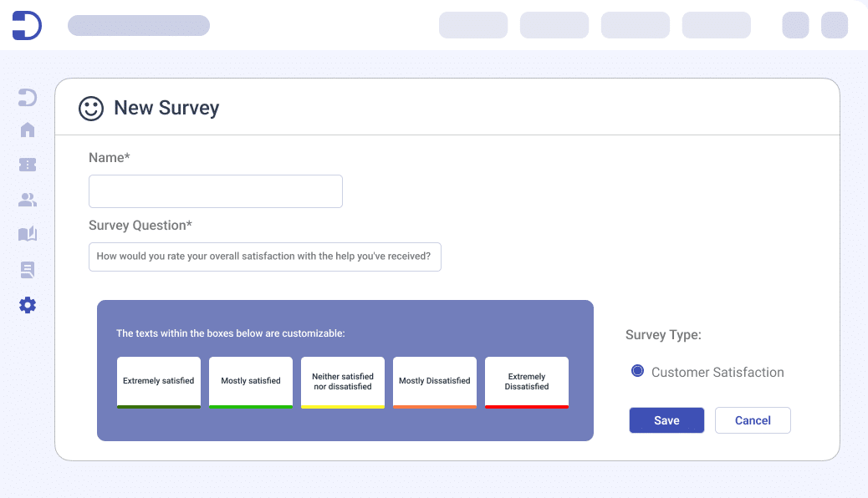868x498 pixels.
Task: Open the Tickets icon in sidebar
Action: tap(28, 165)
